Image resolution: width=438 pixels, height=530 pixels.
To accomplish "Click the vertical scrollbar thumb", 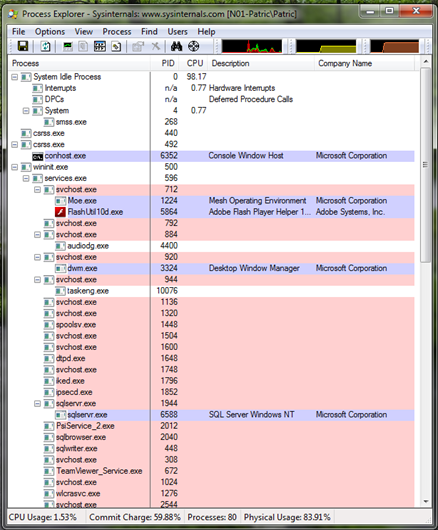I will (x=426, y=165).
